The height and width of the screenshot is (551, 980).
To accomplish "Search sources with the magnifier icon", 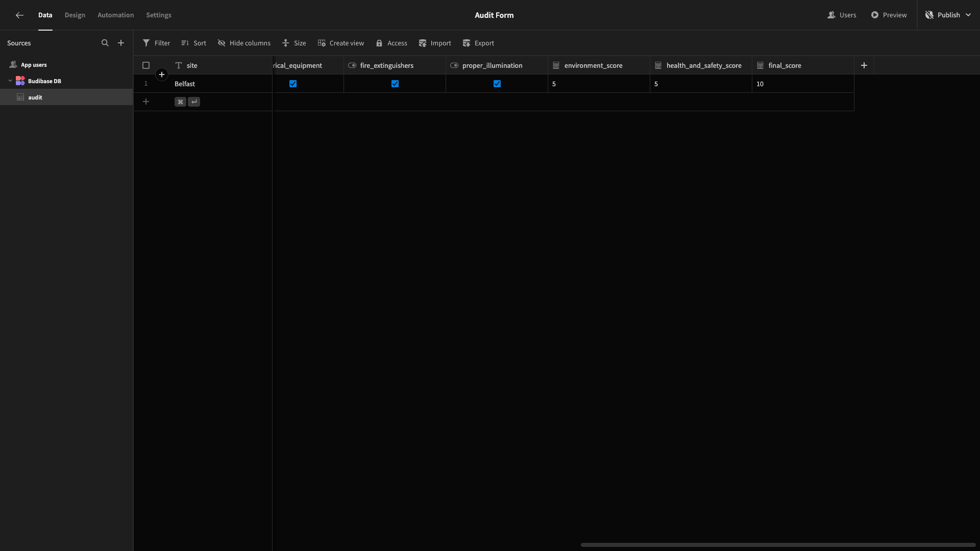I will pos(105,43).
